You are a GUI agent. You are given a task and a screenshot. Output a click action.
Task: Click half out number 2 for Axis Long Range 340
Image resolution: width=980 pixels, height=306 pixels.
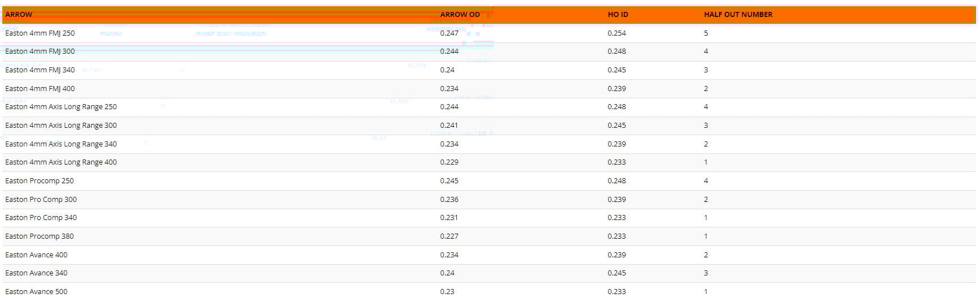point(706,144)
